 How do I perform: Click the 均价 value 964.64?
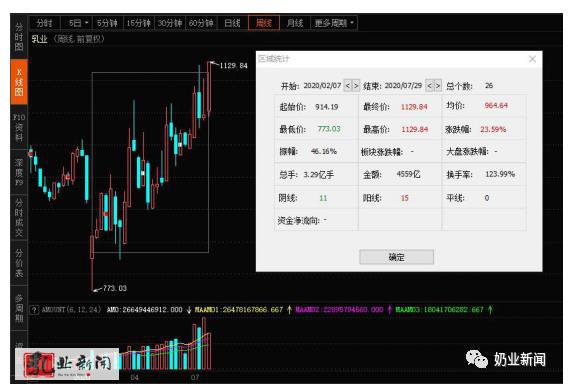coord(496,106)
